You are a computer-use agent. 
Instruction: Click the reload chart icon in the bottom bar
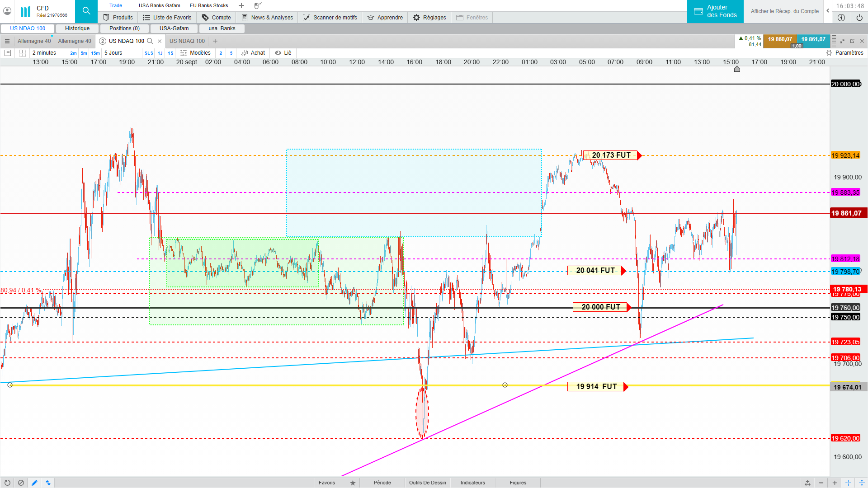coord(7,483)
